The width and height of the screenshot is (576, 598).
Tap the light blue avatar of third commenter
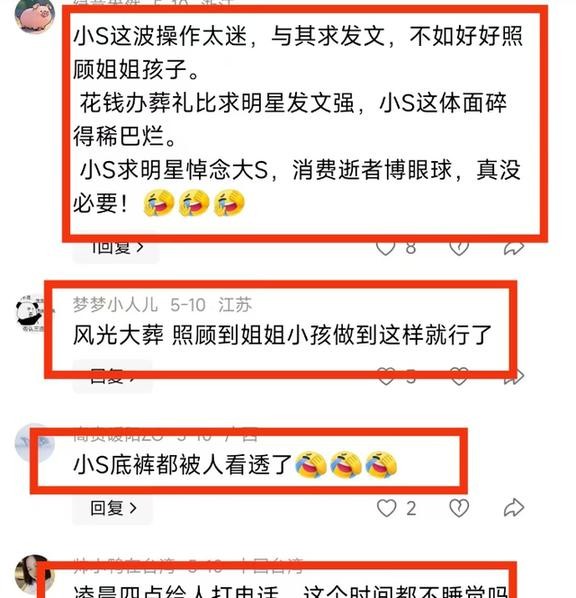35,443
